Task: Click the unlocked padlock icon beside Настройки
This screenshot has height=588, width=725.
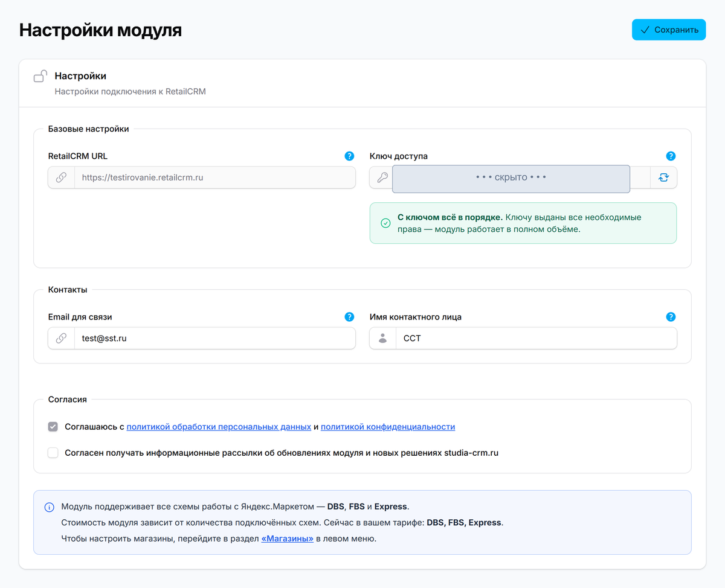Action: point(40,76)
